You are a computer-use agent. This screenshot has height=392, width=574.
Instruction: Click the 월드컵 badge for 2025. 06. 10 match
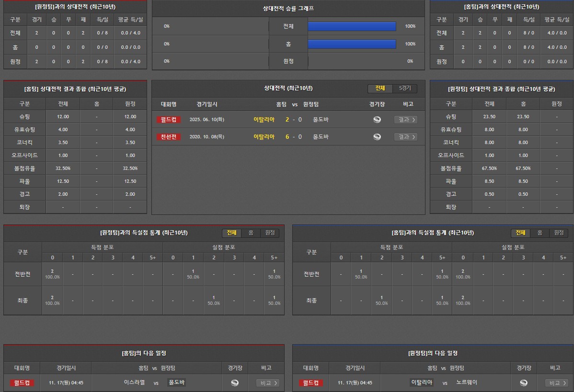point(168,120)
